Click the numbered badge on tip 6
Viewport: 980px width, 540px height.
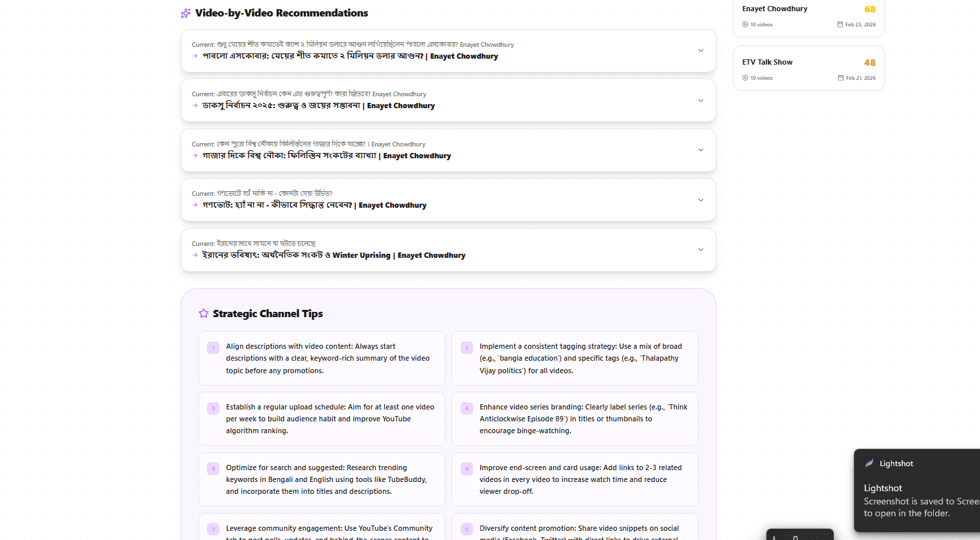click(x=467, y=467)
